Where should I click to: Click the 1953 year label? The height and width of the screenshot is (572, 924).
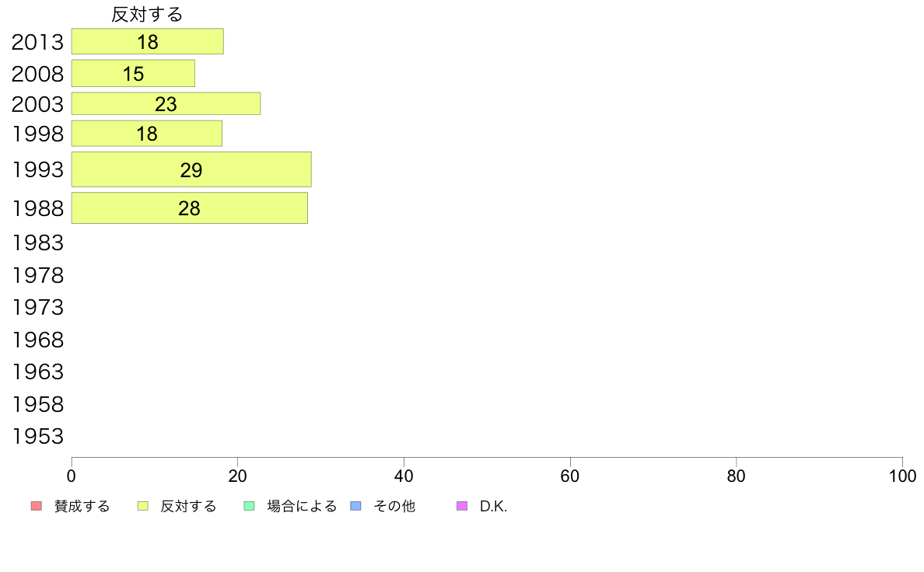[x=37, y=437]
